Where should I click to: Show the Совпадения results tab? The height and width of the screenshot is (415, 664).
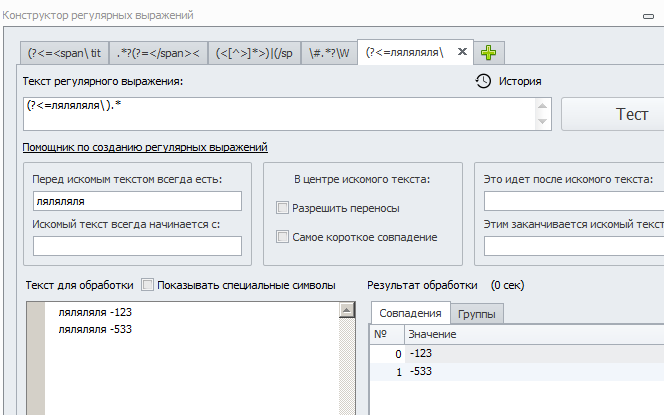tap(410, 313)
